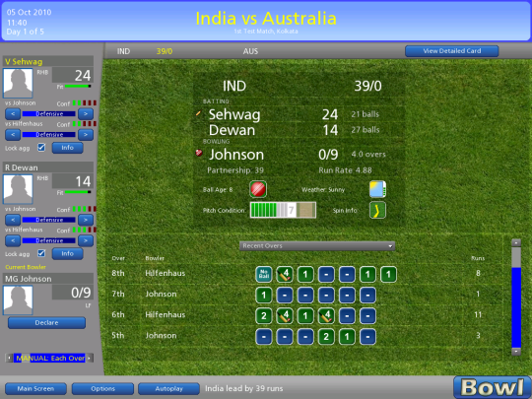The height and width of the screenshot is (399, 532).
Task: Click last dot ball in 6th over
Action: point(367,316)
